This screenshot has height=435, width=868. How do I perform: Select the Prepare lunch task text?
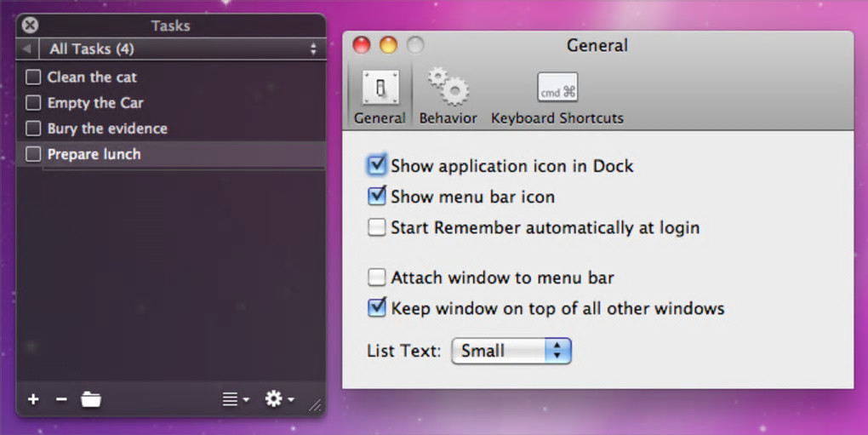[94, 154]
